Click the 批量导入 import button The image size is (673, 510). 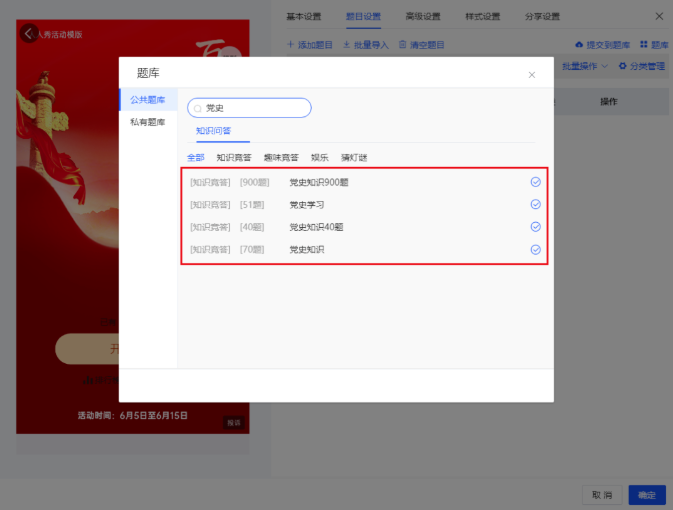(366, 45)
